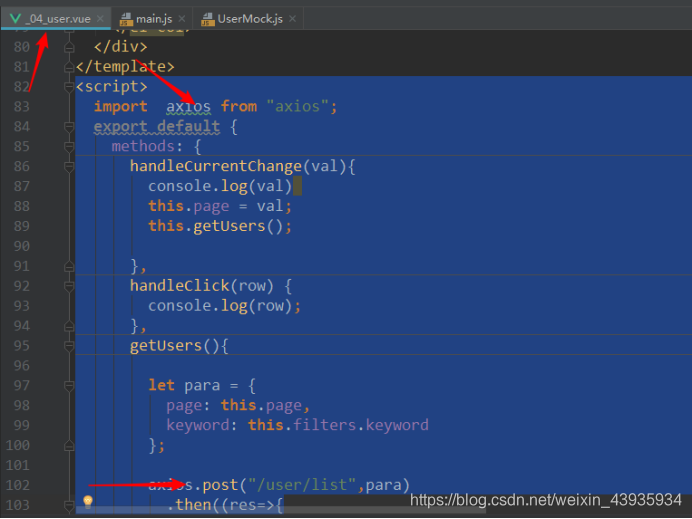Collapse the handleCurrentChange method at line 86
This screenshot has width=692, height=519.
pyautogui.click(x=69, y=167)
